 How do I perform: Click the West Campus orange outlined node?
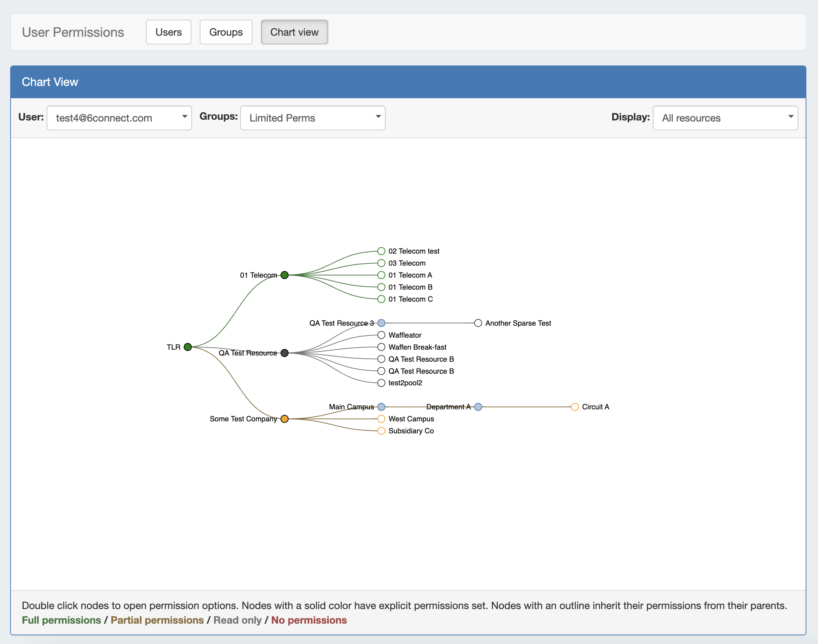[381, 419]
